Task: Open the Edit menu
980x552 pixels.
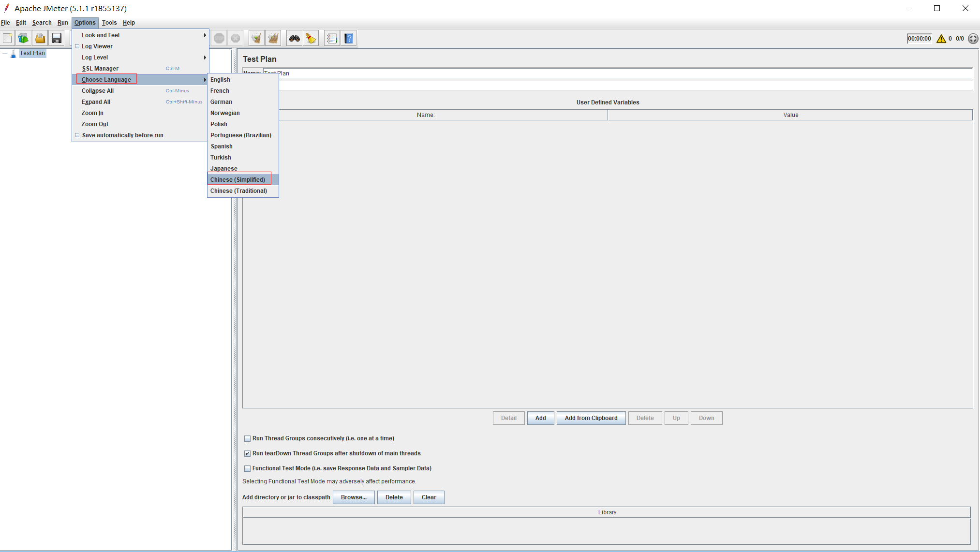Action: pos(21,23)
